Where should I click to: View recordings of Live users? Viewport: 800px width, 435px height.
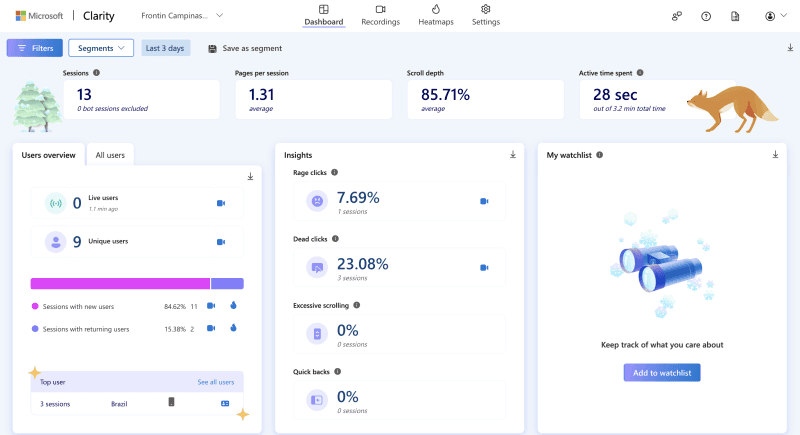click(x=221, y=203)
